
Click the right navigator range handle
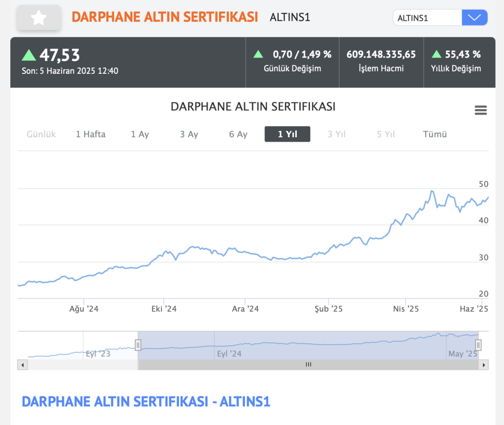[x=478, y=345]
